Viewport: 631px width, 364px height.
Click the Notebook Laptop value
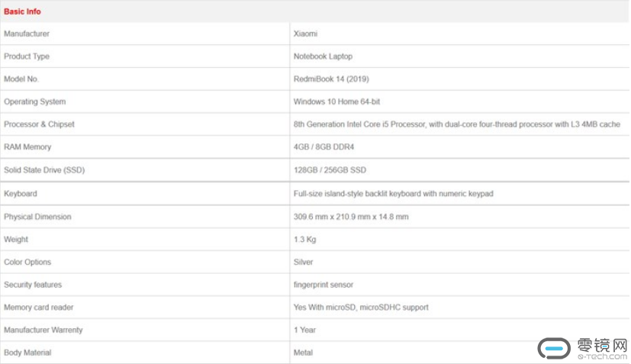click(324, 56)
